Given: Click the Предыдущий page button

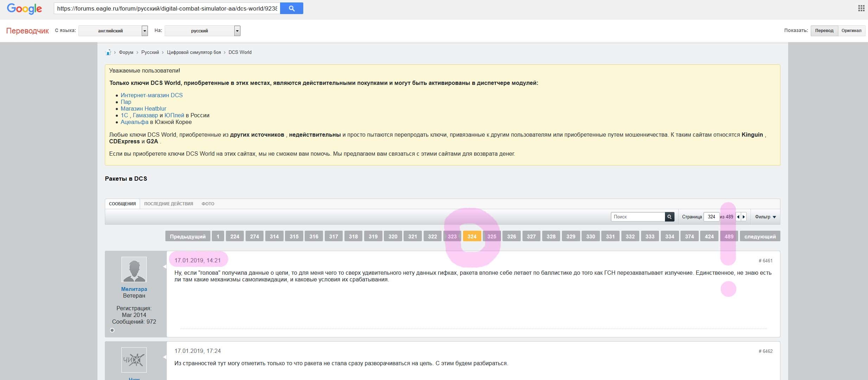Looking at the screenshot, I should click(188, 236).
